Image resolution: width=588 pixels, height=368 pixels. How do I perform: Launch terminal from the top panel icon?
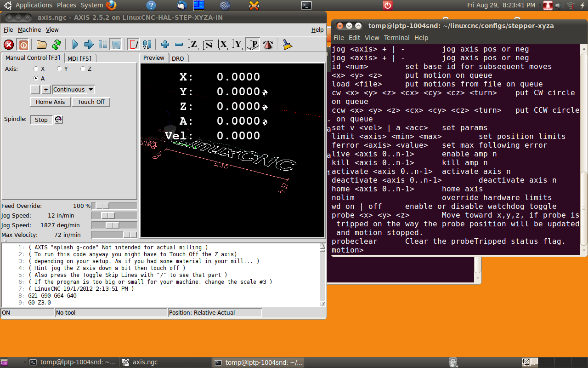[306, 6]
